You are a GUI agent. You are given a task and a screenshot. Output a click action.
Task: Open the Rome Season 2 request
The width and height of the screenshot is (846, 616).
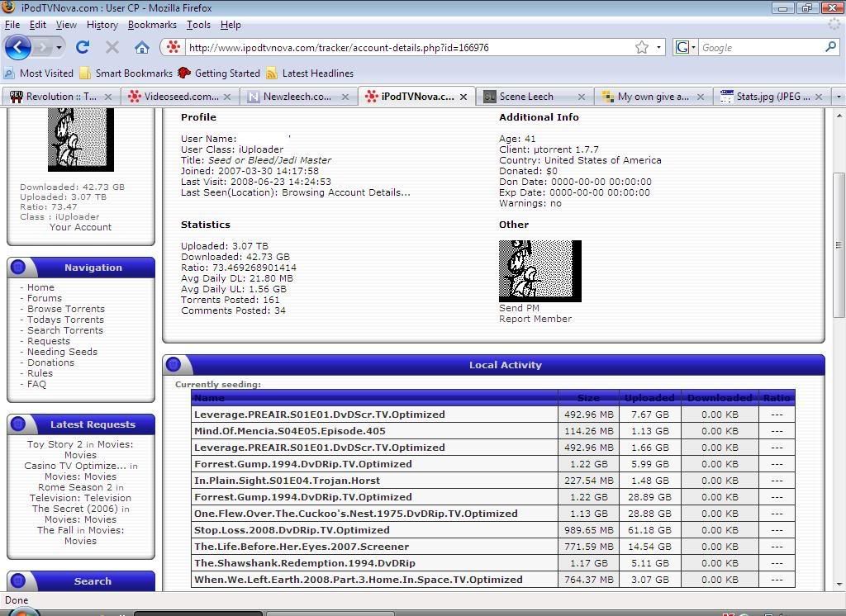(x=75, y=487)
